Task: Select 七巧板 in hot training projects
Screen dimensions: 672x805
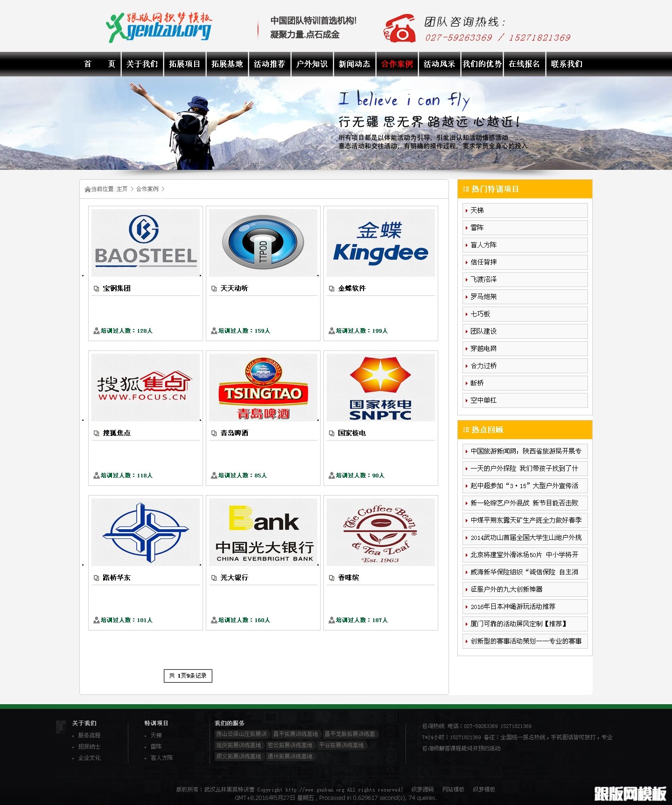Action: coord(525,314)
